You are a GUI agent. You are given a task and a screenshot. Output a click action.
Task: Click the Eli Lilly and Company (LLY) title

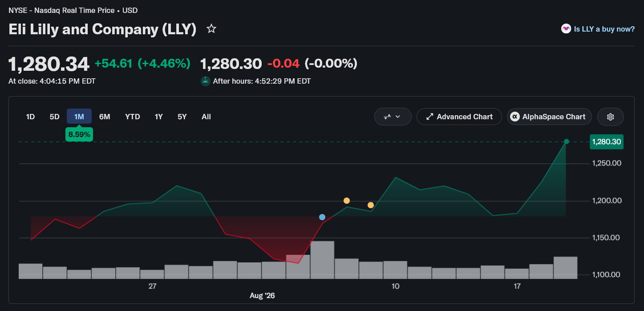click(102, 29)
